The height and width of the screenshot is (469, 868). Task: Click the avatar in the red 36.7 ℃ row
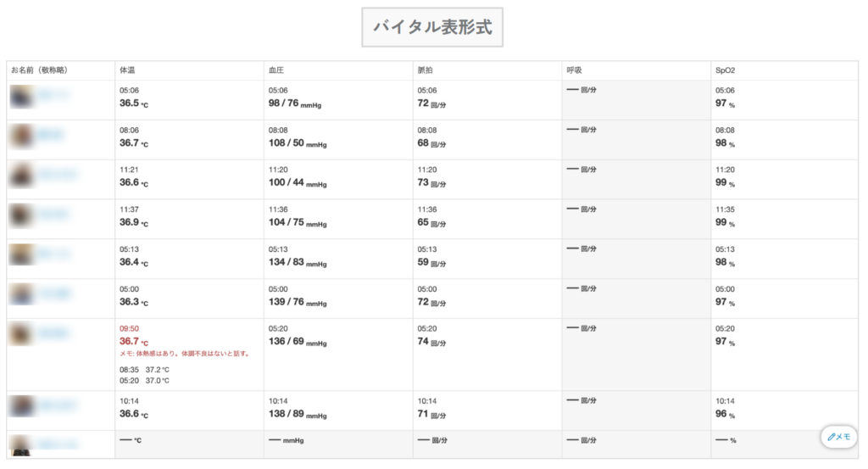point(21,335)
